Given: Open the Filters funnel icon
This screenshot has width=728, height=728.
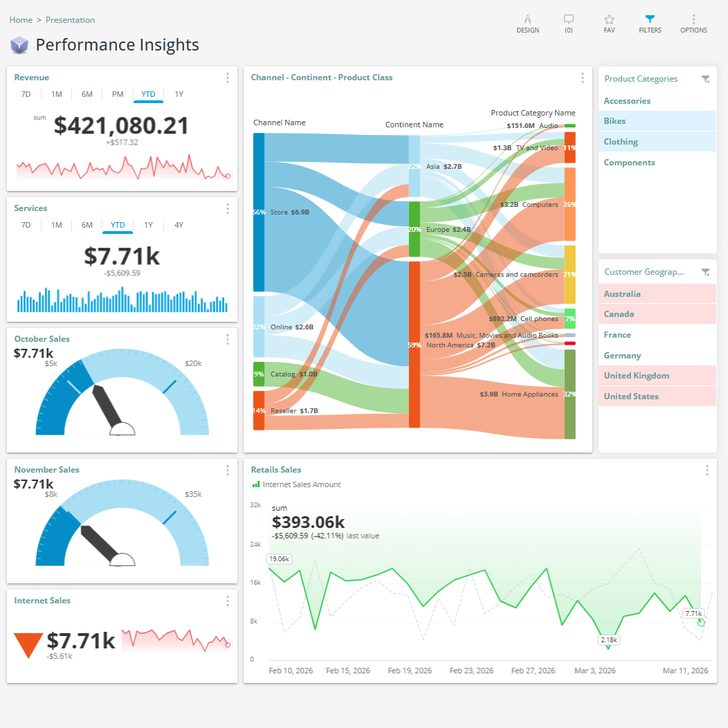Looking at the screenshot, I should click(x=650, y=19).
